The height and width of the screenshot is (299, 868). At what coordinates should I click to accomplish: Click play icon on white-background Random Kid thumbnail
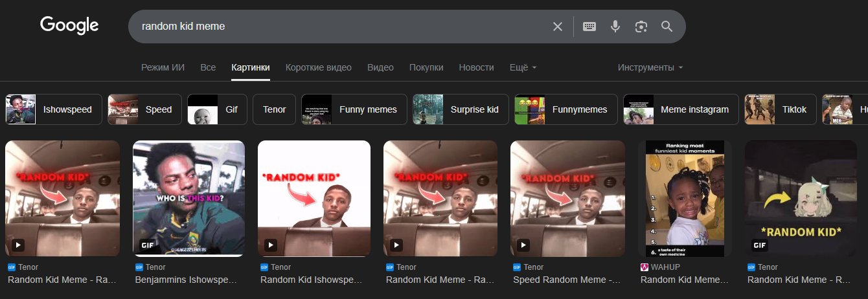[x=271, y=245]
